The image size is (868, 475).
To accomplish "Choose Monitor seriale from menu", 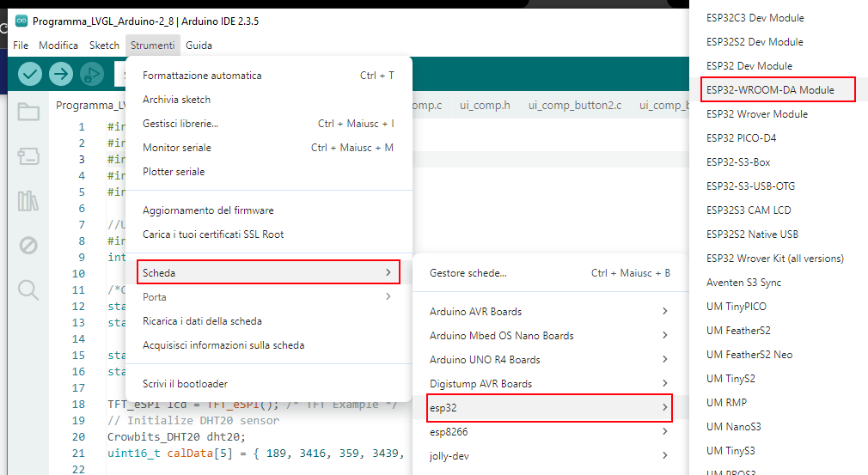I will pos(177,148).
